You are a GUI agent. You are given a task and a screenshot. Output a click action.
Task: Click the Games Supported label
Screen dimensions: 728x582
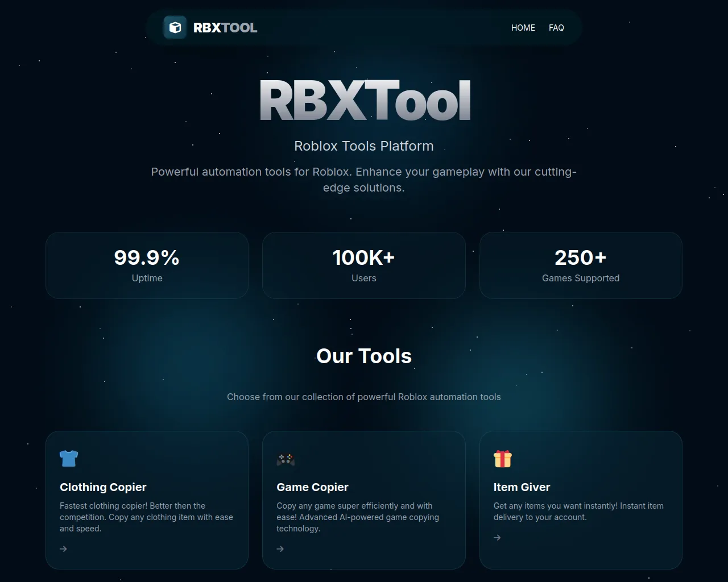581,278
